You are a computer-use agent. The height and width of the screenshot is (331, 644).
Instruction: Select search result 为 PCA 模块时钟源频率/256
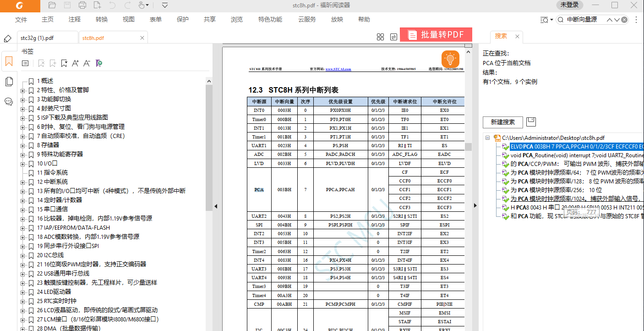pyautogui.click(x=557, y=190)
